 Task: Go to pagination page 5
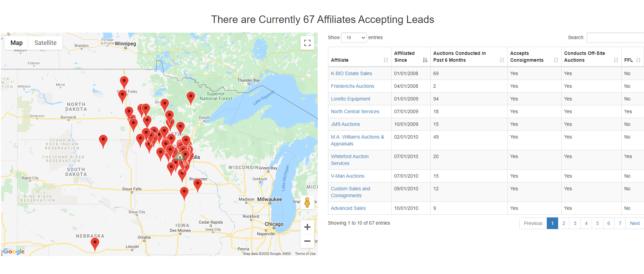pos(597,223)
